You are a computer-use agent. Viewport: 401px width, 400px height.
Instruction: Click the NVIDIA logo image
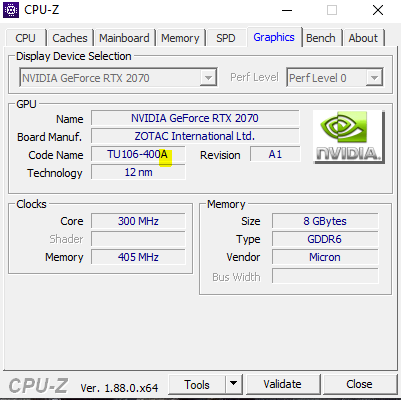pyautogui.click(x=349, y=137)
